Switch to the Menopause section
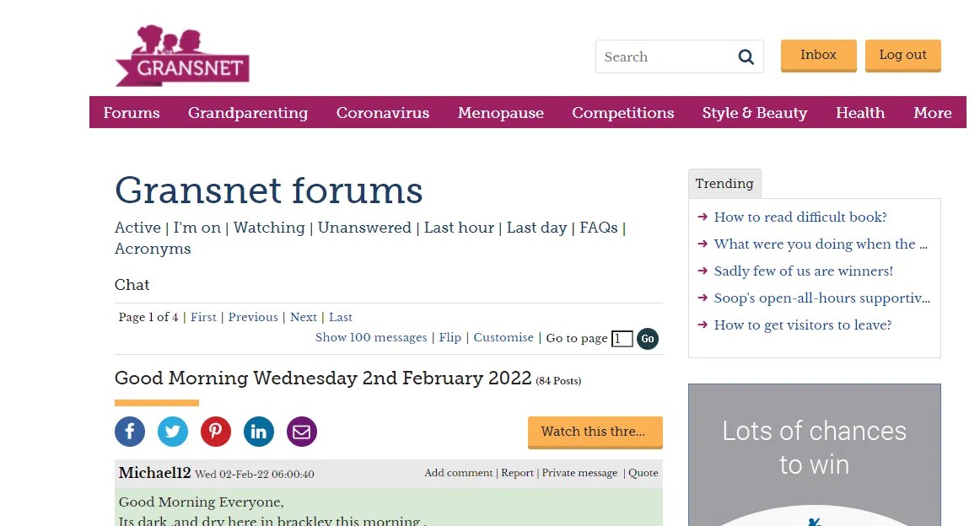980x526 pixels. (x=500, y=113)
